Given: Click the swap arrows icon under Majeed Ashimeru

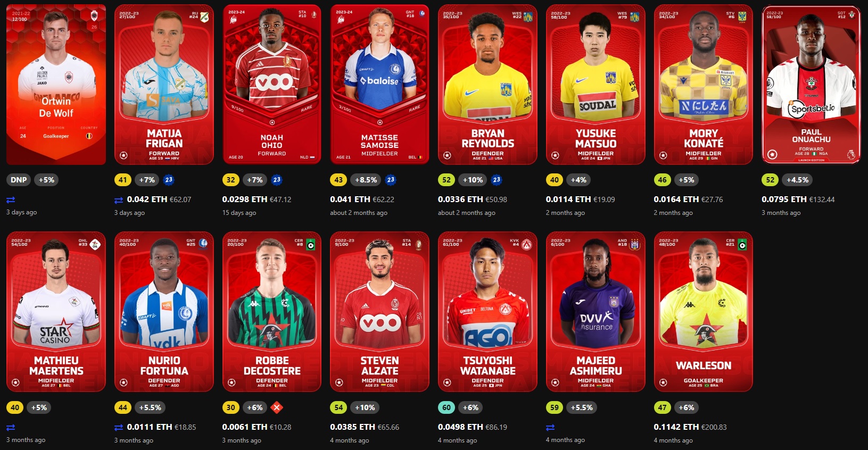Looking at the screenshot, I should point(550,427).
